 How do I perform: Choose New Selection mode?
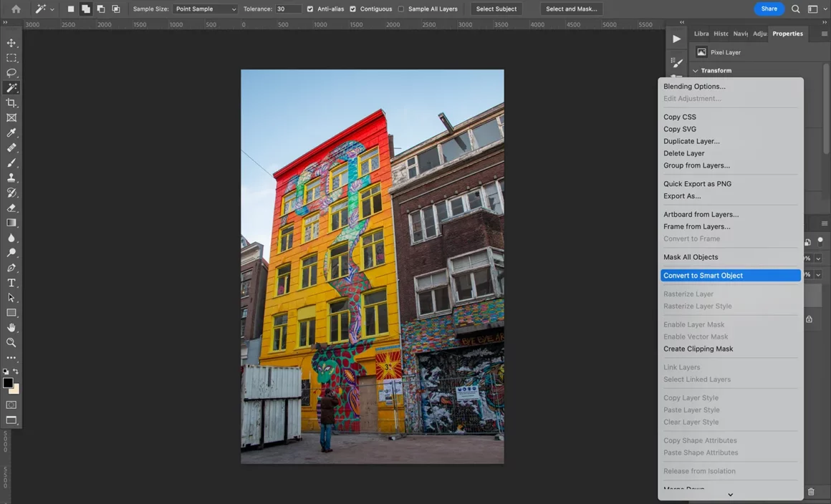tap(70, 9)
